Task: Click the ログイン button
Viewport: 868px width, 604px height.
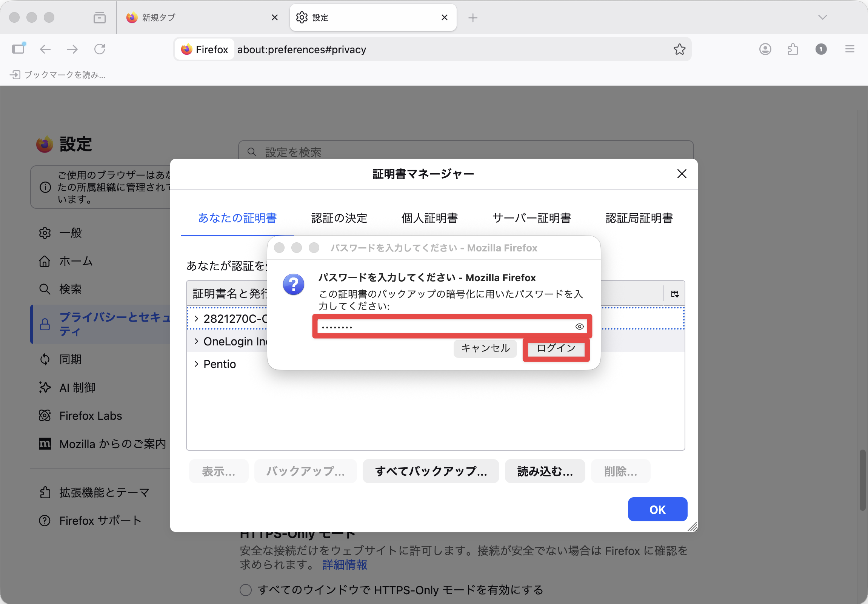Action: tap(556, 348)
